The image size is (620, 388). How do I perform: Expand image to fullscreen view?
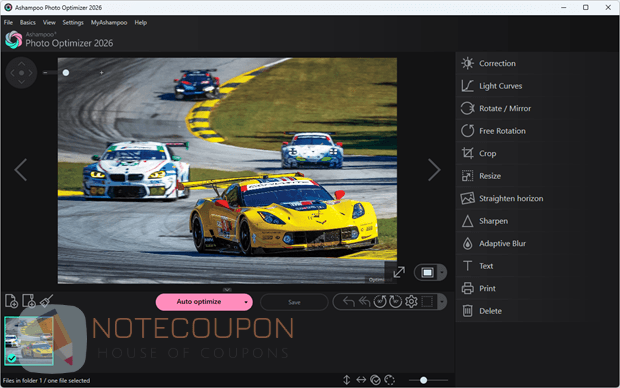(399, 272)
